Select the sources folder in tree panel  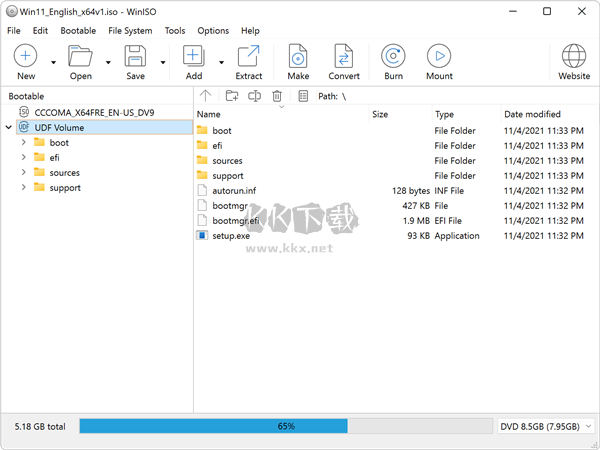65,173
